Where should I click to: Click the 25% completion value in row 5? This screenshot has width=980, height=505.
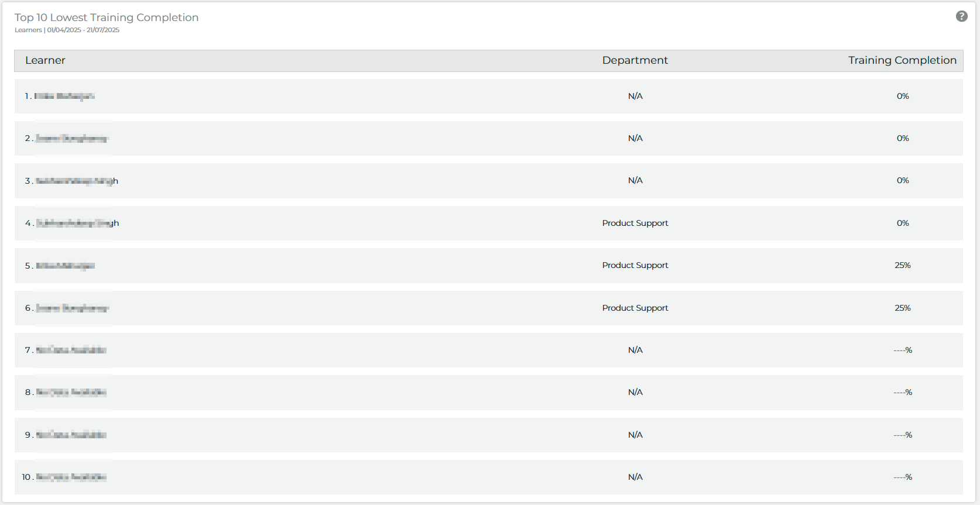(x=902, y=265)
